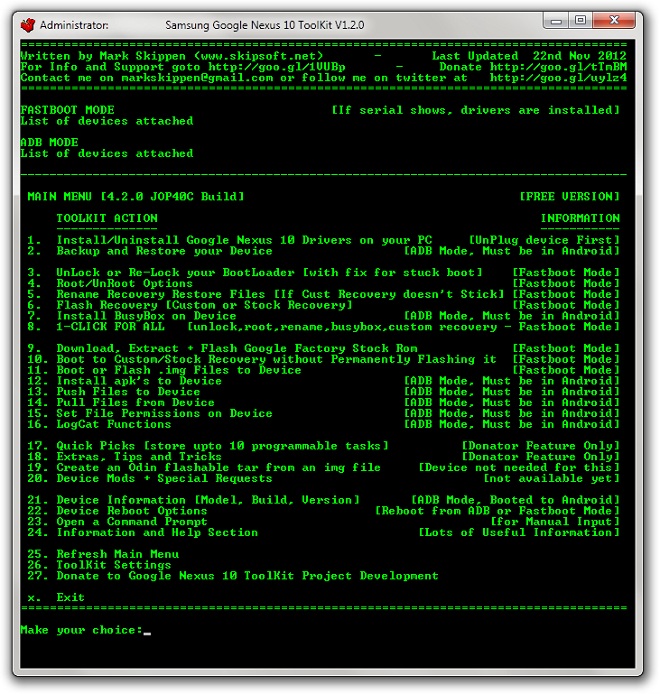The image size is (660, 694).
Task: Click the support URL http://goo.gl/1VUBp
Action: (277, 67)
